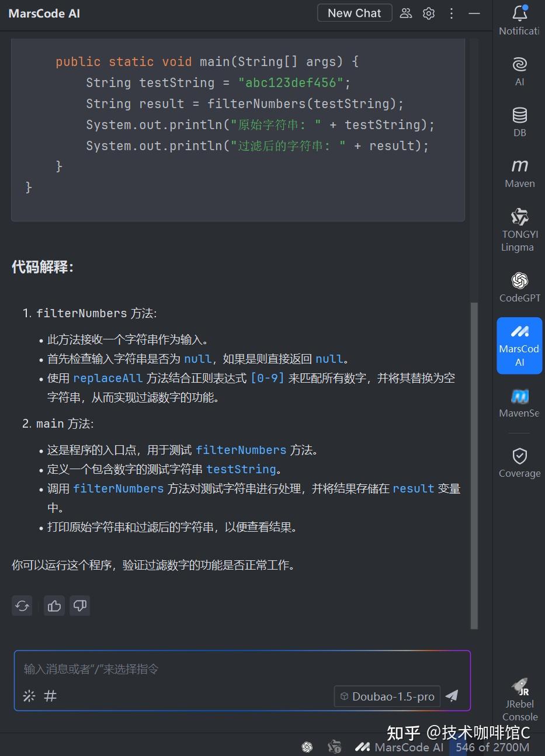Open the Maven panel
545x756 pixels.
click(519, 172)
